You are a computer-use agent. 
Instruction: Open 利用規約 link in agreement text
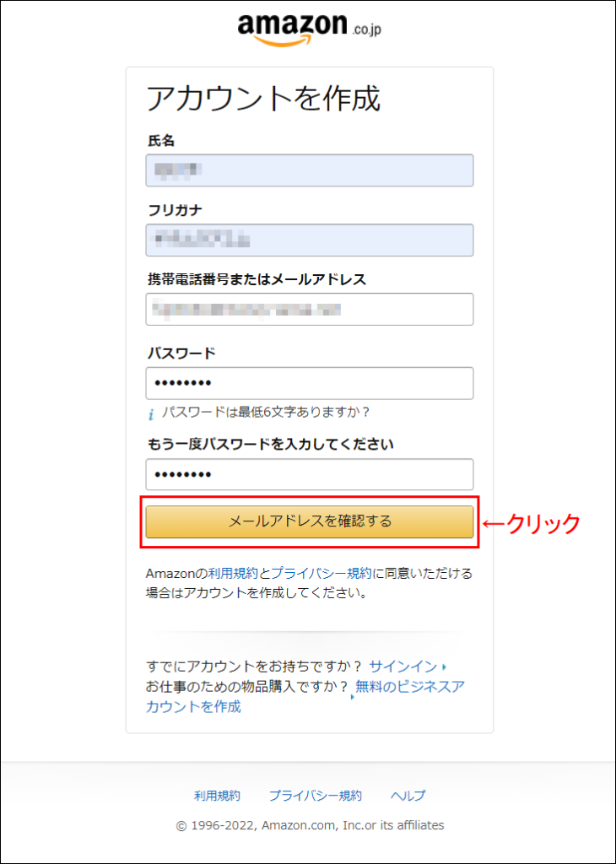[233, 574]
